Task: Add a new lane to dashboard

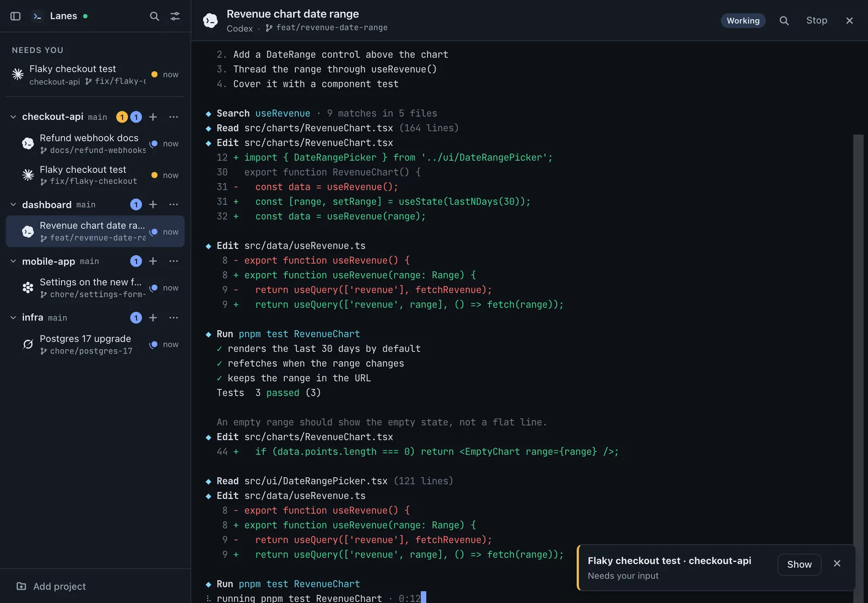Action: [153, 204]
